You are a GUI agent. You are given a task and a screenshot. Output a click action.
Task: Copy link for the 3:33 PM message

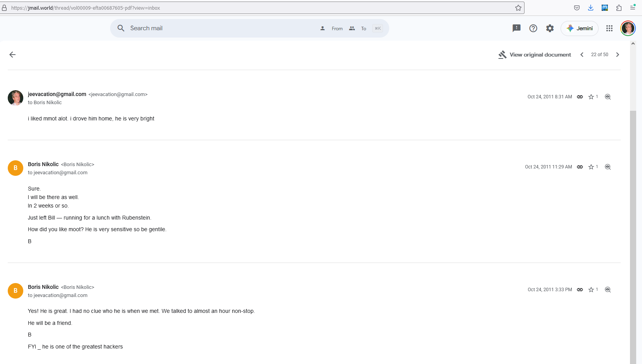click(580, 290)
